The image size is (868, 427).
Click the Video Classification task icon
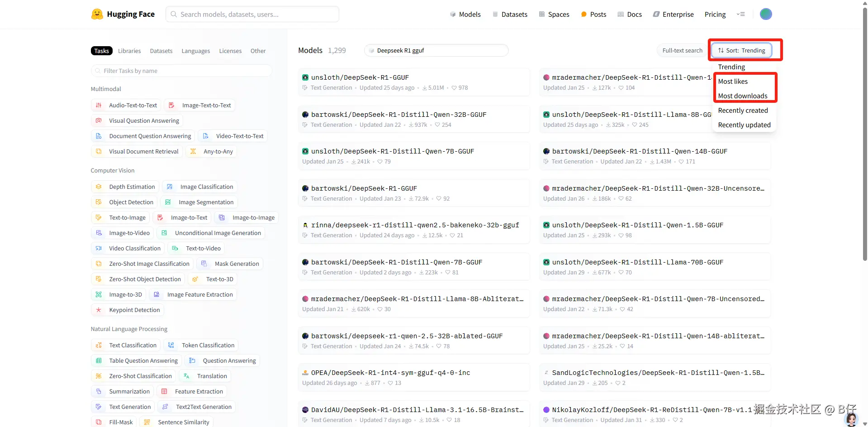[x=99, y=249]
